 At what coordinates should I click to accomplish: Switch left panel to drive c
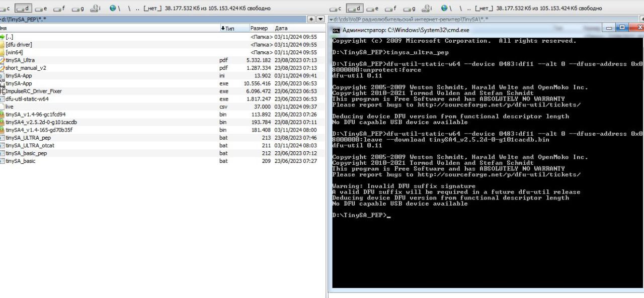[x=6, y=9]
